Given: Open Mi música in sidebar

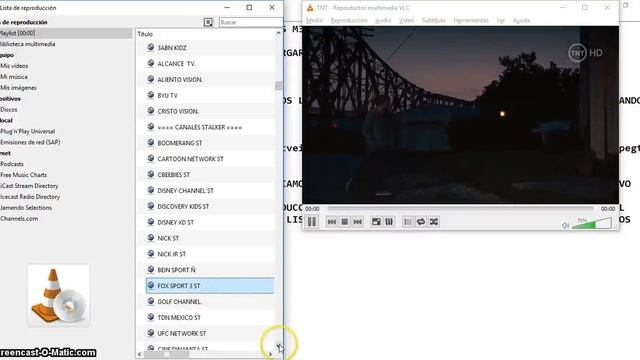Looking at the screenshot, I should [14, 77].
